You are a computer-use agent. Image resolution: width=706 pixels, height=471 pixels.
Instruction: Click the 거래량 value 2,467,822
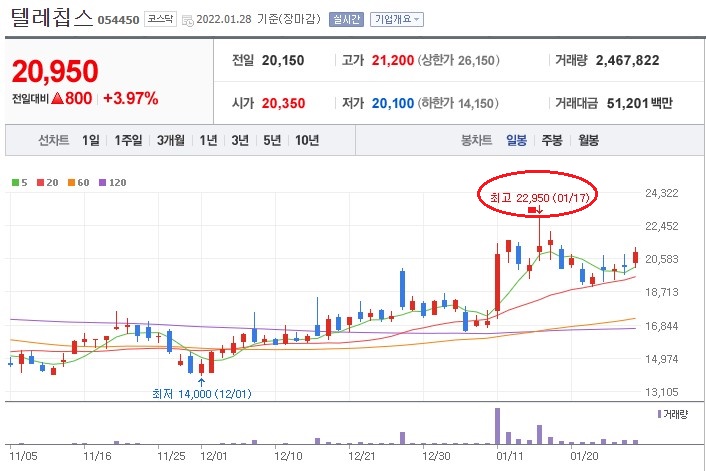[x=628, y=60]
